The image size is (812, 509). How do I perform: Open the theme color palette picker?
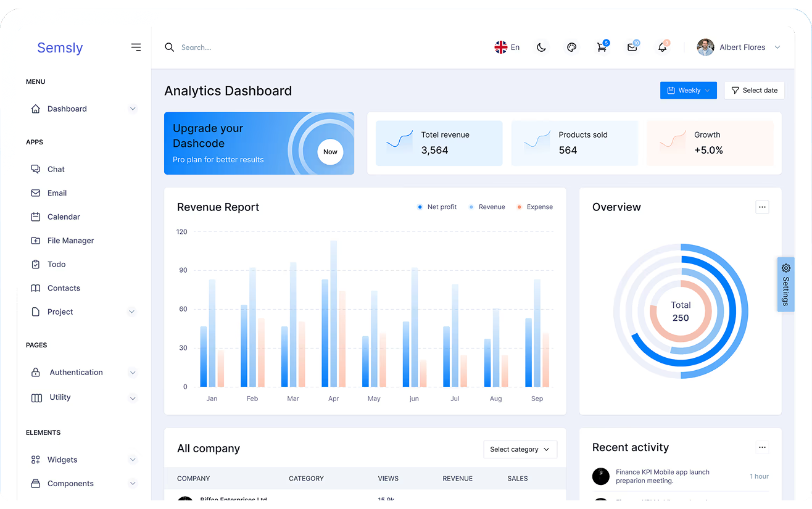coord(571,47)
